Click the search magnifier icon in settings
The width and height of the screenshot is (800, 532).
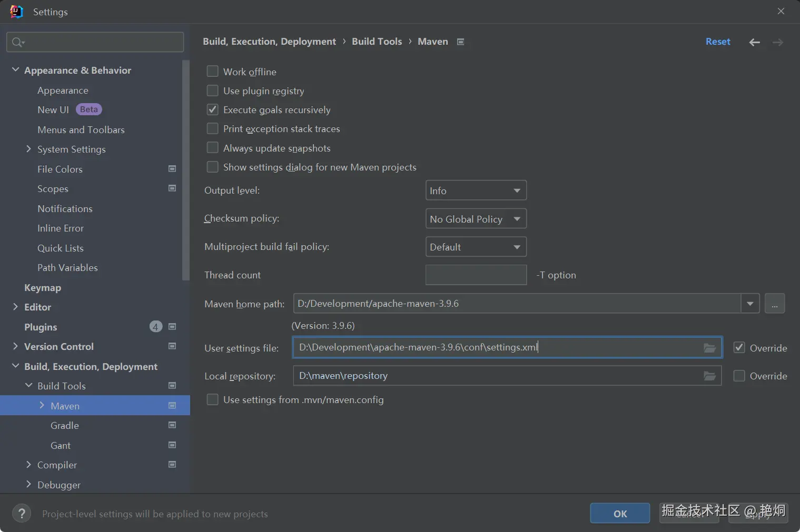click(x=18, y=42)
